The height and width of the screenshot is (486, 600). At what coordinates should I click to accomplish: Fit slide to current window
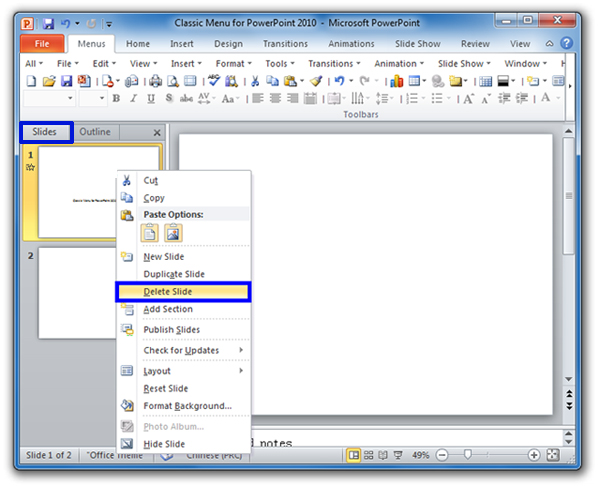pyautogui.click(x=553, y=455)
